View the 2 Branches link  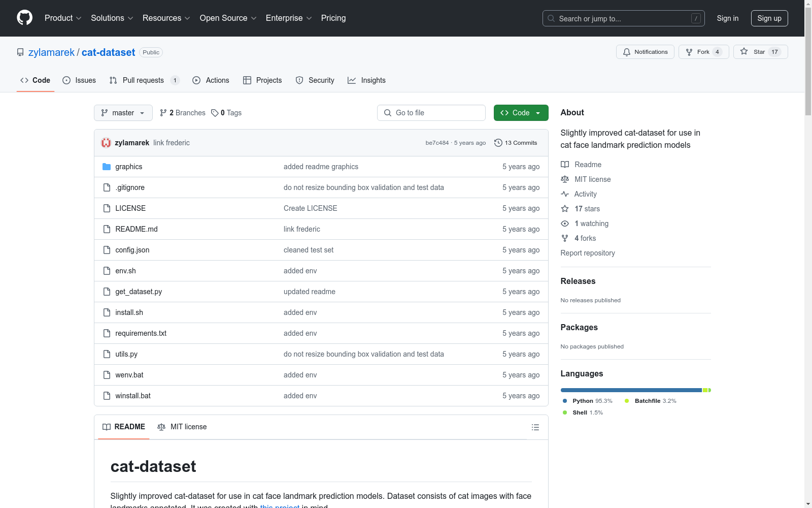pyautogui.click(x=183, y=113)
